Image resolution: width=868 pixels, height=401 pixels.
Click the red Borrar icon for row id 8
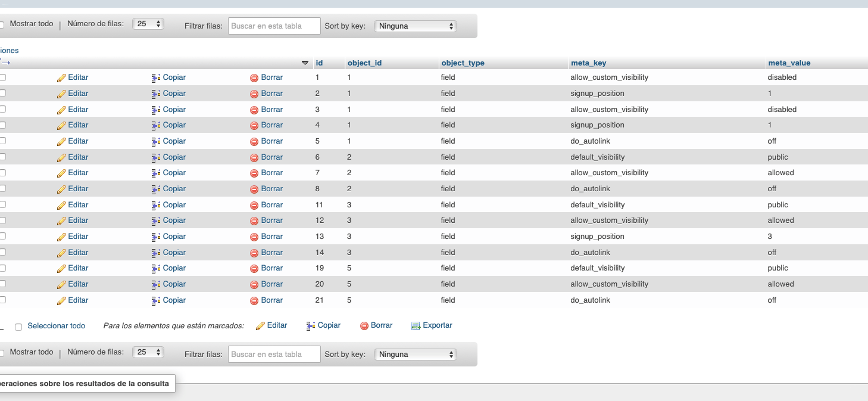(254, 189)
